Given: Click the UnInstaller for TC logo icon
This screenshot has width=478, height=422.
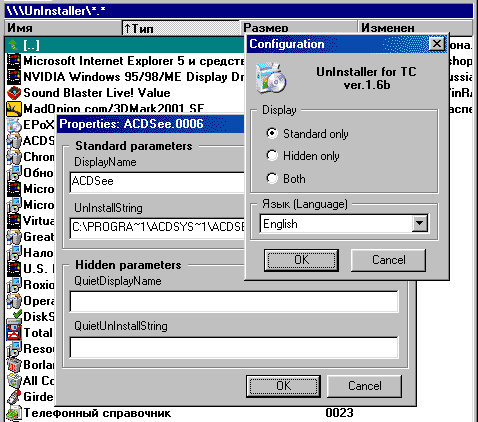Looking at the screenshot, I should [x=271, y=78].
